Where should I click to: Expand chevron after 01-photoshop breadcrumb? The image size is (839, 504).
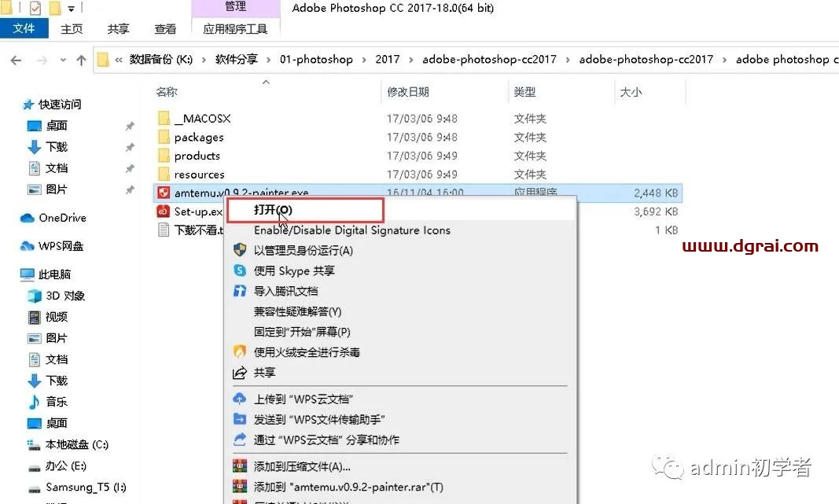click(x=364, y=60)
